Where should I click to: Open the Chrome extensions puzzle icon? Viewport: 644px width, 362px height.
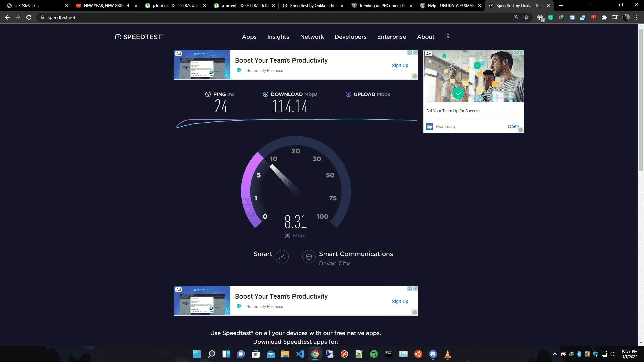click(604, 17)
